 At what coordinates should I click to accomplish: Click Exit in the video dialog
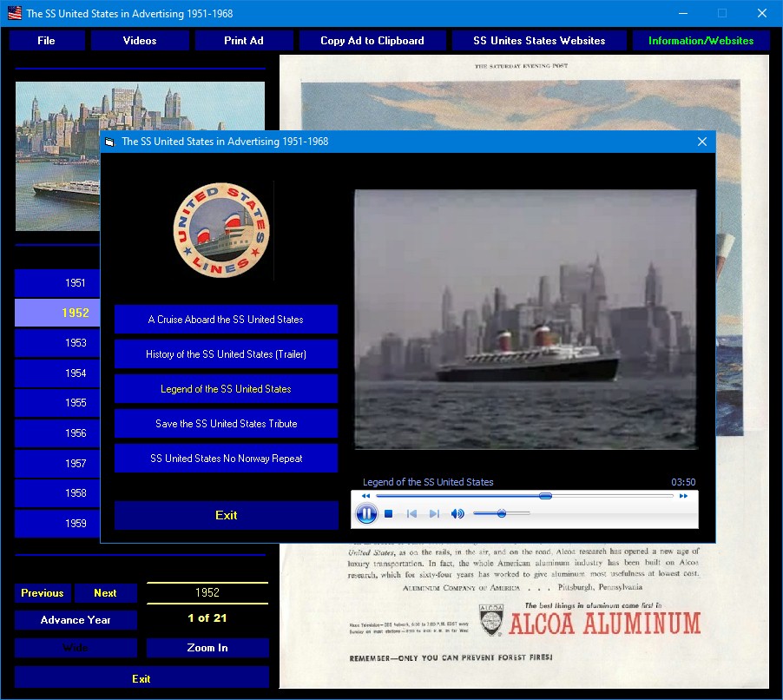pyautogui.click(x=226, y=515)
